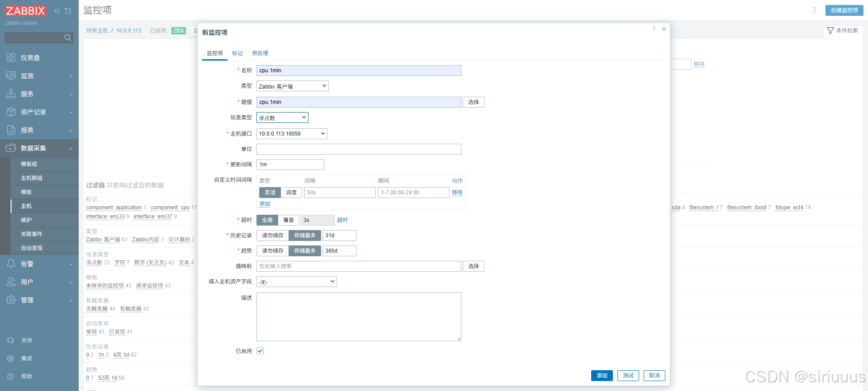This screenshot has width=868, height=391.
Task: Expand the 监测 sidebar menu chevron
Action: click(x=71, y=76)
